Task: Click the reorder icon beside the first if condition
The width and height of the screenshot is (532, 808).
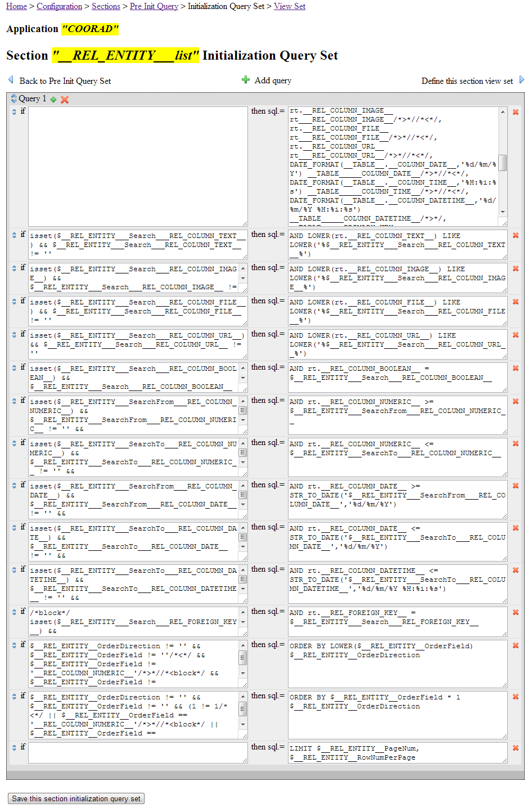Action: click(x=14, y=111)
